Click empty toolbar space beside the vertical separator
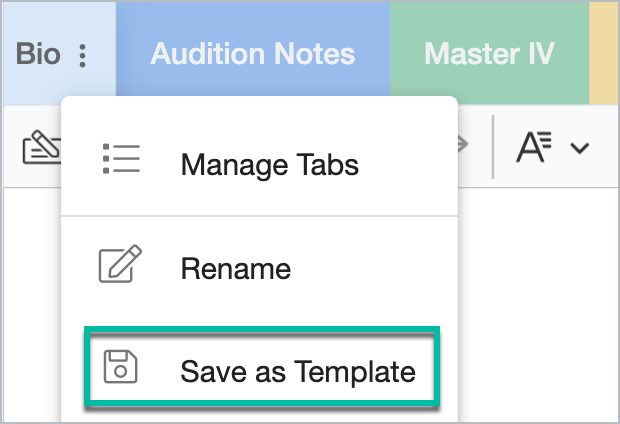 tap(481, 147)
